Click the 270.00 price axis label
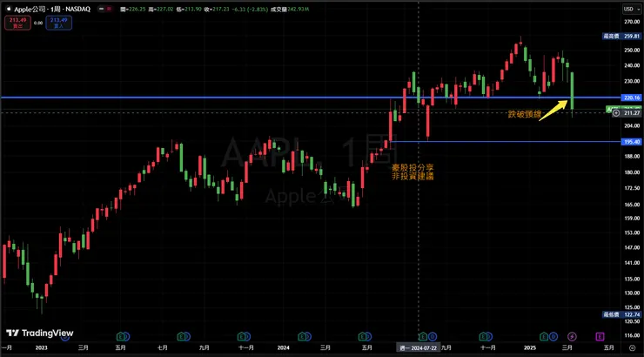644x357 pixels. click(x=632, y=22)
